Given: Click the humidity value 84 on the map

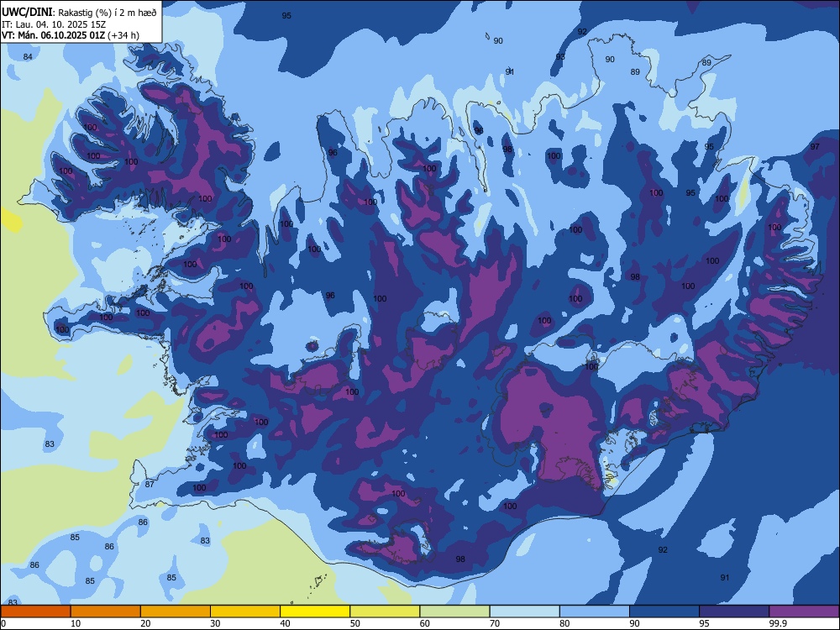Looking at the screenshot, I should 28,57.
